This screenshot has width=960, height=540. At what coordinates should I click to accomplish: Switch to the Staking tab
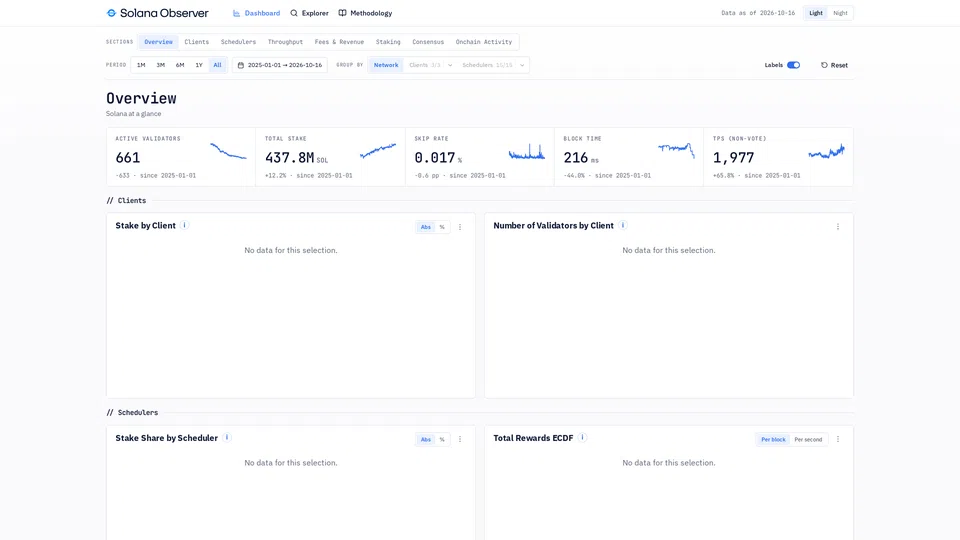click(388, 42)
